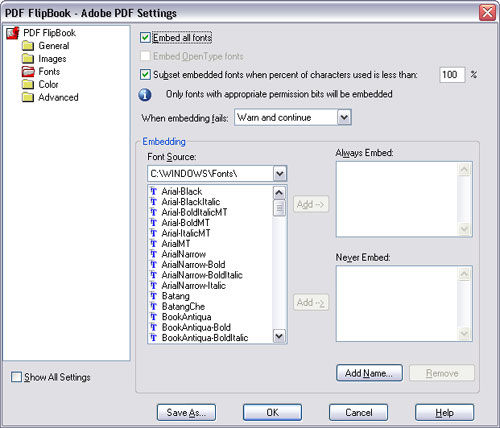Viewport: 500px width, 428px height.
Task: Click the font icon beside Arial-BoldItalicMT
Action: coord(153,212)
